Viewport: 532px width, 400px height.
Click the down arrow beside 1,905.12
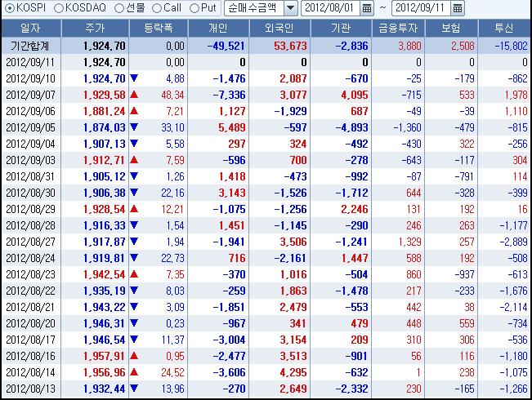pyautogui.click(x=134, y=176)
